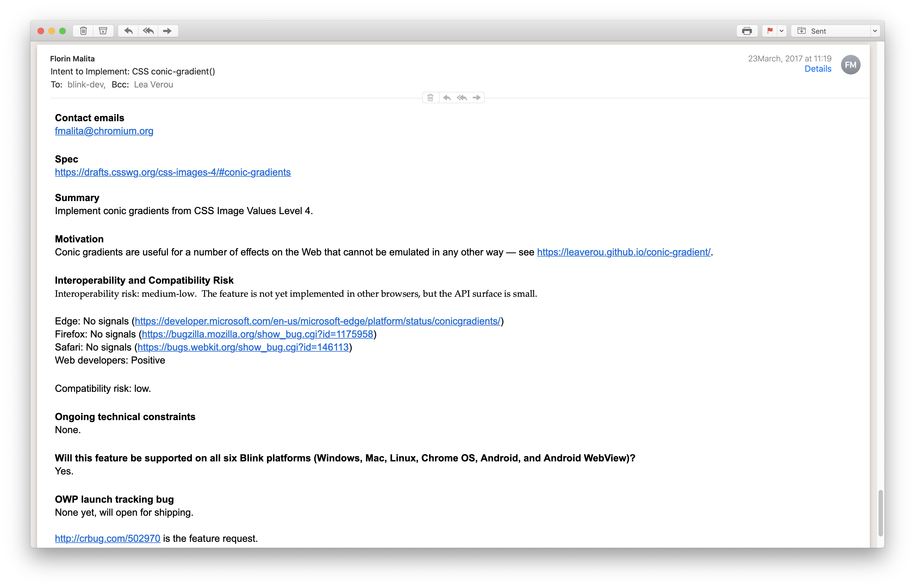Open the csswg conic-gradients spec link
Image resolution: width=915 pixels, height=588 pixels.
point(173,172)
